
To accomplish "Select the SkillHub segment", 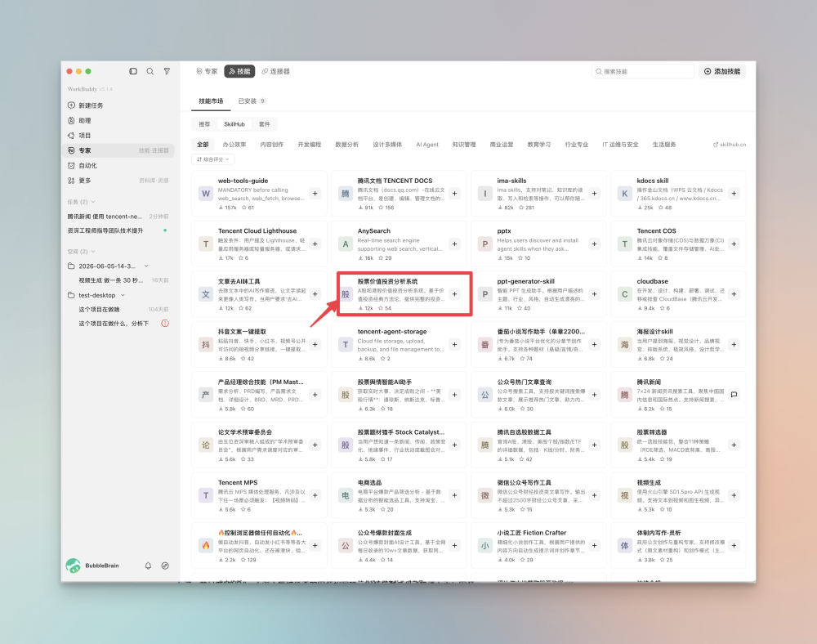I will pos(234,124).
